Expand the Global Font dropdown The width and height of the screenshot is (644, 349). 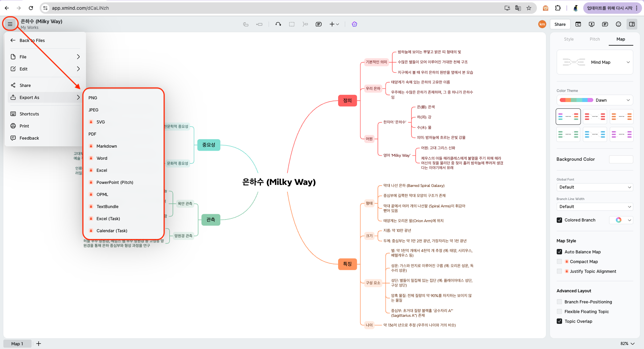[594, 187]
